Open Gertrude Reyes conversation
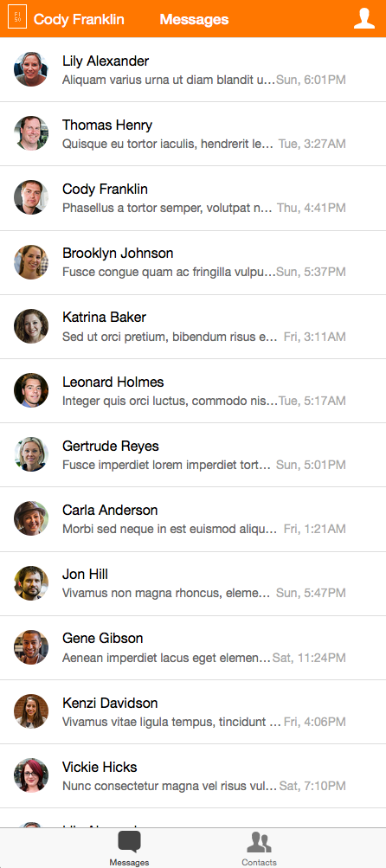 click(x=193, y=455)
